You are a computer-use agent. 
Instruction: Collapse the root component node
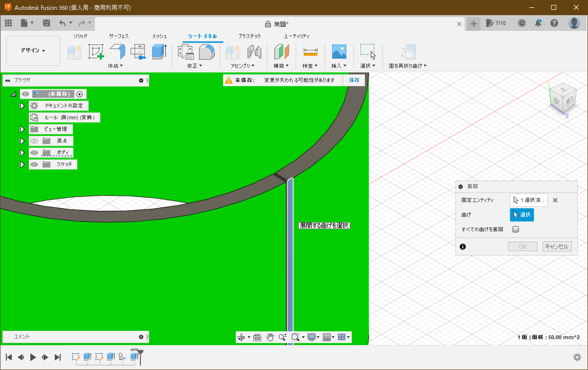(14, 94)
